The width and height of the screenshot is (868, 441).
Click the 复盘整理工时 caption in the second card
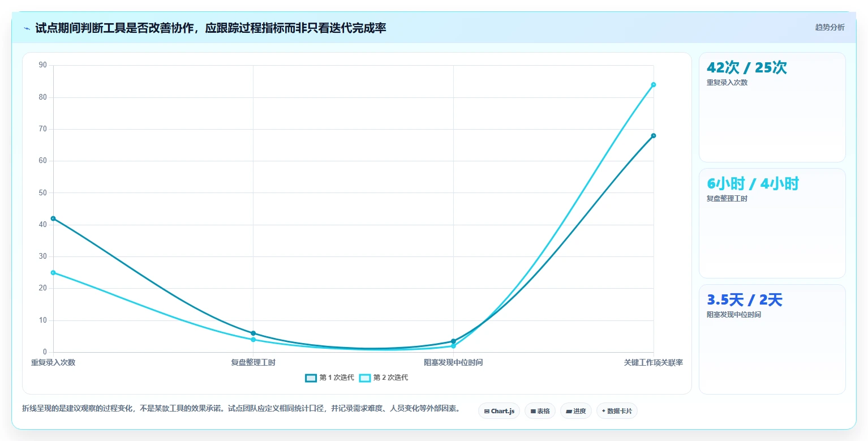(x=727, y=199)
